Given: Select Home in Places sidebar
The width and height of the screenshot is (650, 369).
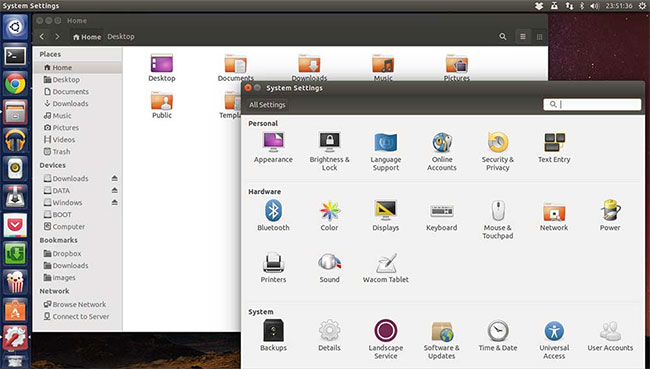Looking at the screenshot, I should click(78, 67).
